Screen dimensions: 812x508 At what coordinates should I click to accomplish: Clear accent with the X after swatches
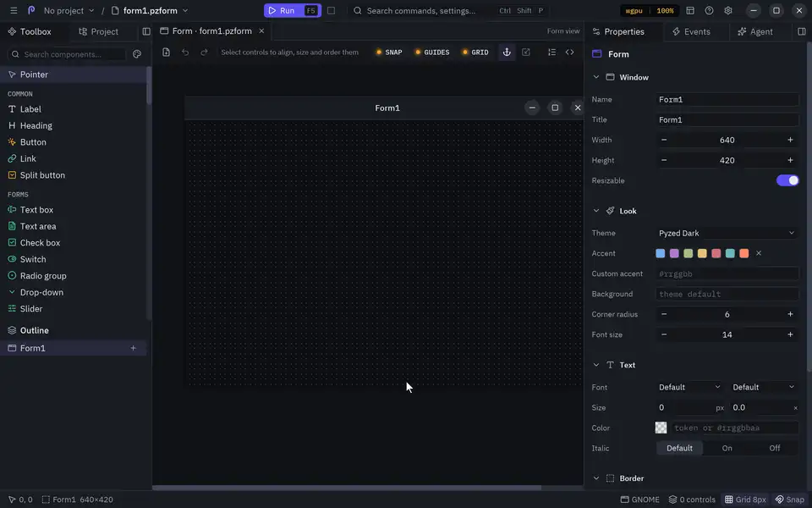click(x=759, y=253)
